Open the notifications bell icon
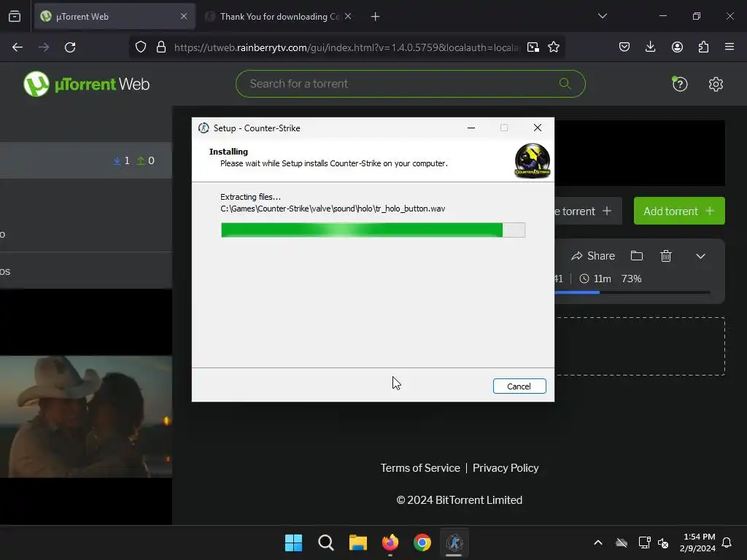The height and width of the screenshot is (560, 747). [x=727, y=542]
